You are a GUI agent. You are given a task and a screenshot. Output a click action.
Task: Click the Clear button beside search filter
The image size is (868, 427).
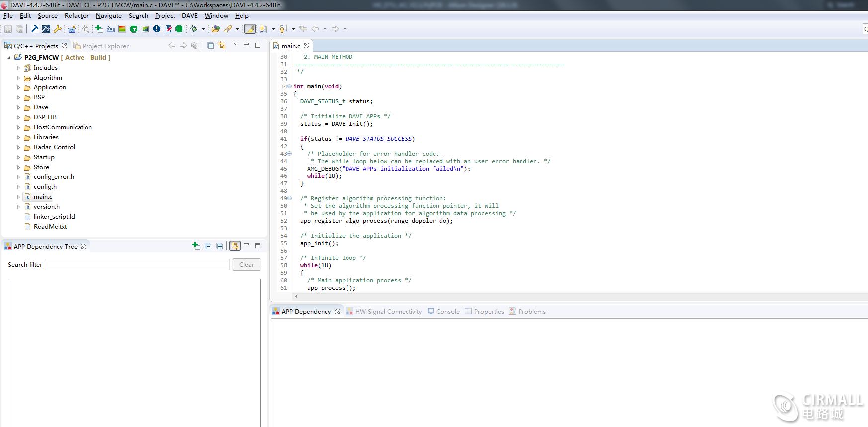[x=246, y=265]
